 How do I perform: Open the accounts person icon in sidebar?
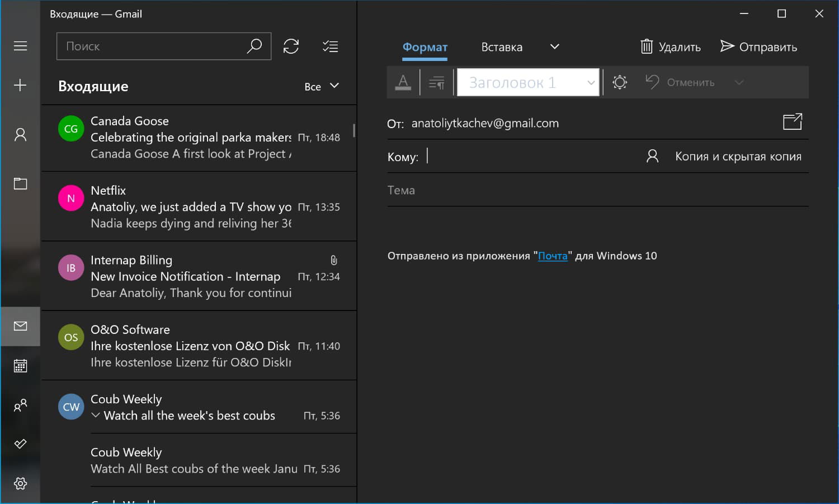point(20,135)
